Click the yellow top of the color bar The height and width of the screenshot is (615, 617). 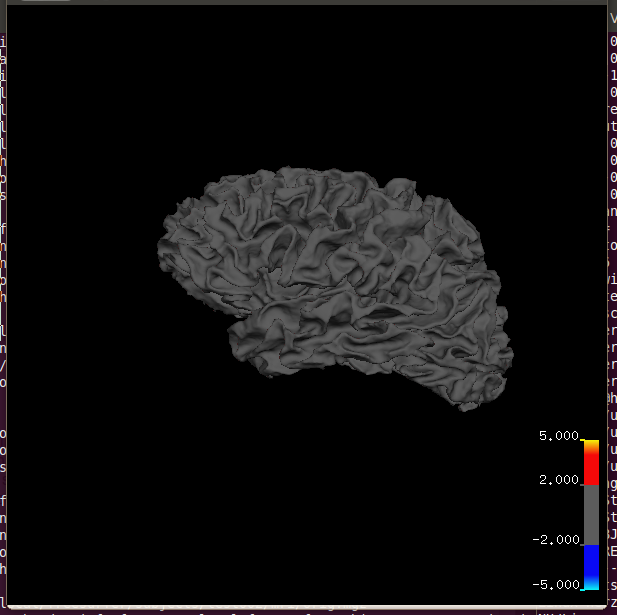coord(591,443)
